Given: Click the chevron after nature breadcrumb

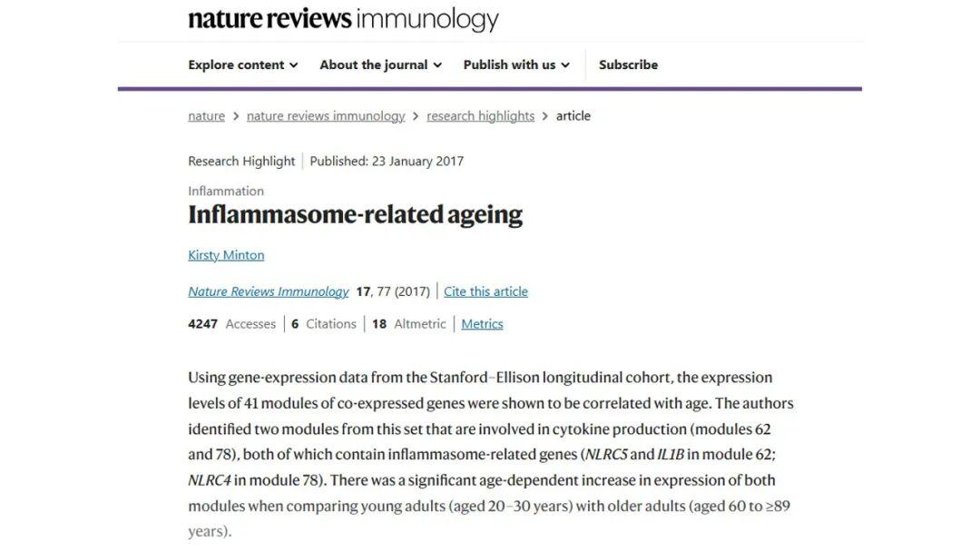Looking at the screenshot, I should click(236, 116).
